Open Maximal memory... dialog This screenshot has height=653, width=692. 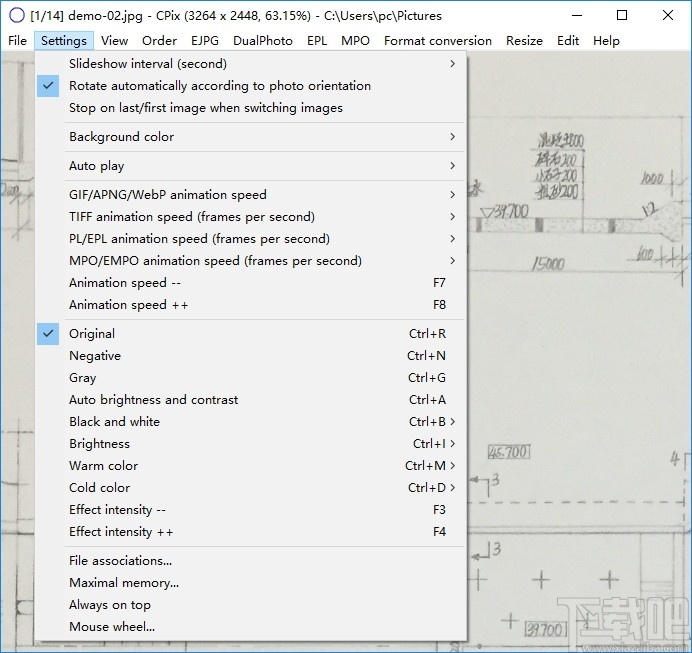click(x=124, y=583)
